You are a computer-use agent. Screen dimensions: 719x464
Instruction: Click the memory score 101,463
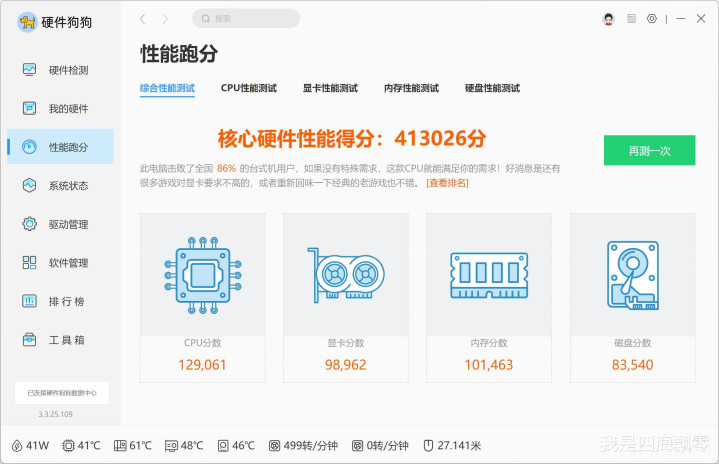click(x=489, y=365)
